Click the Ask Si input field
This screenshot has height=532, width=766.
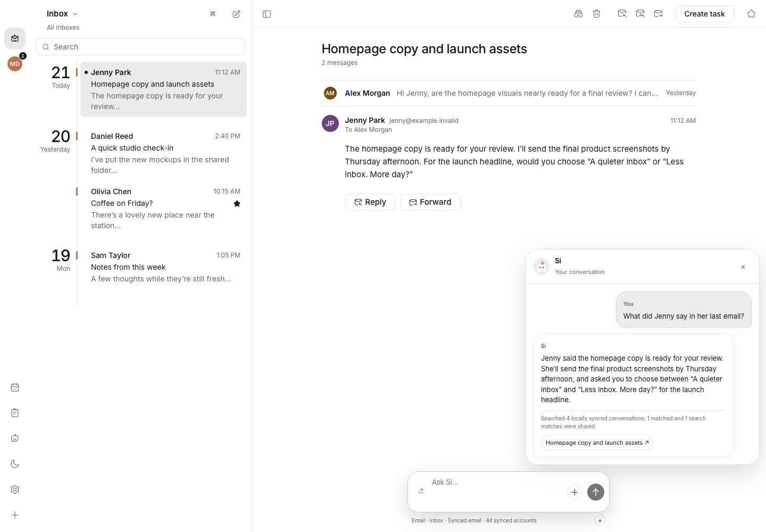[x=495, y=483]
